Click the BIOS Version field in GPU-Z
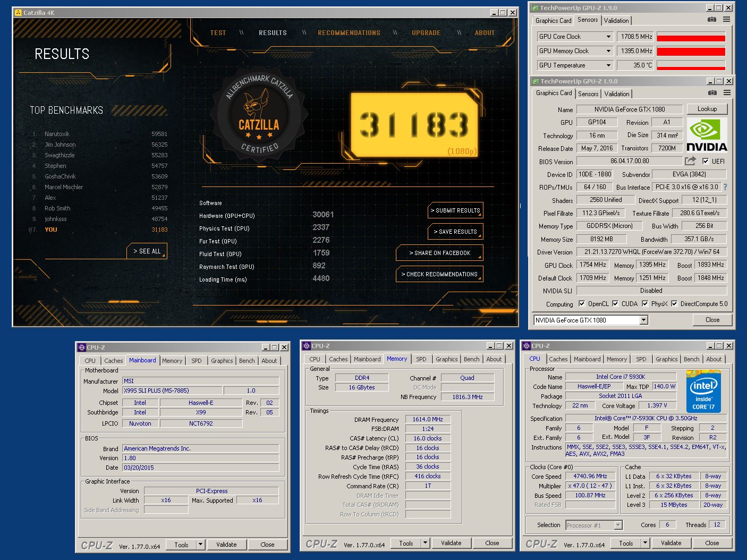The height and width of the screenshot is (560, 747). (x=630, y=161)
